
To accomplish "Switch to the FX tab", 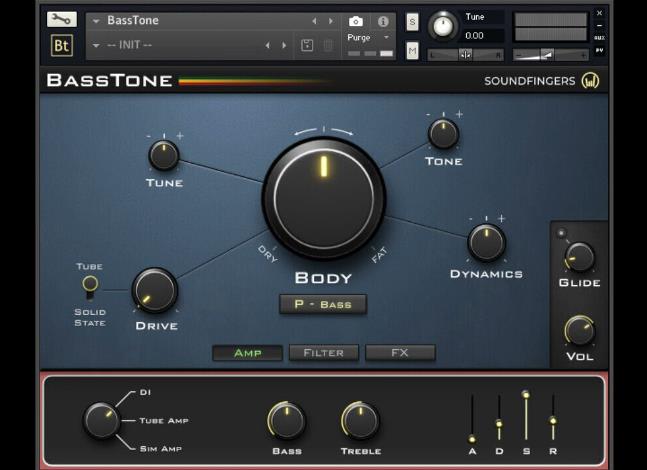I will click(x=400, y=353).
